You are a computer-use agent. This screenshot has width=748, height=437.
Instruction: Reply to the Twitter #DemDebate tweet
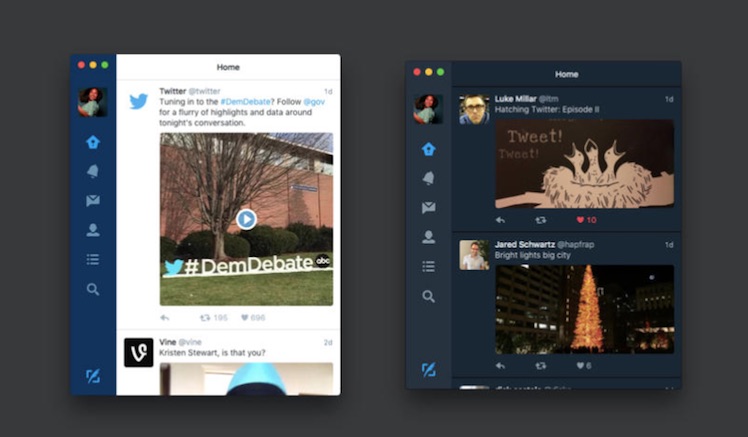(x=165, y=318)
